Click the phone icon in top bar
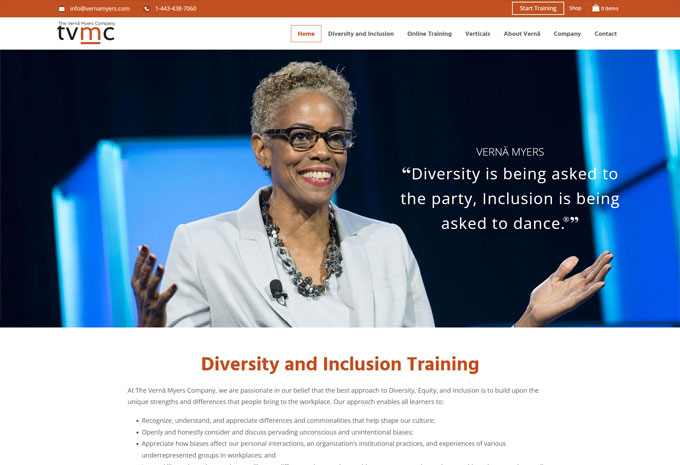 click(x=147, y=9)
